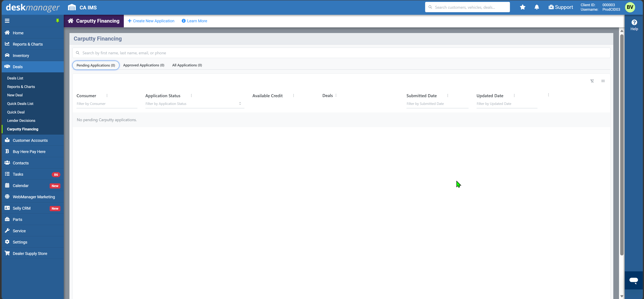Collapse the Deals sidebar section

click(33, 67)
